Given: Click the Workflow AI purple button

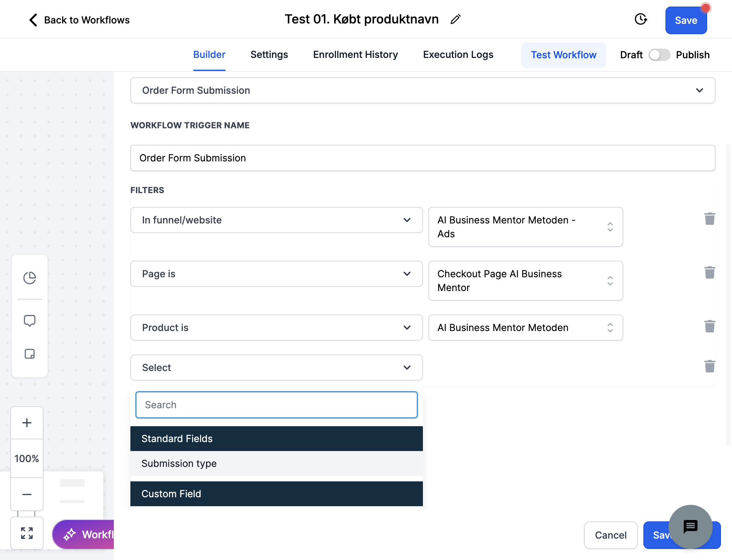Looking at the screenshot, I should (x=83, y=534).
